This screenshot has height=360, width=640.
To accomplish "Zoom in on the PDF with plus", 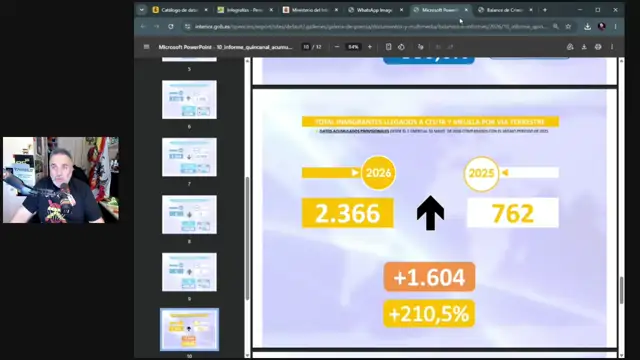I will pos(370,47).
